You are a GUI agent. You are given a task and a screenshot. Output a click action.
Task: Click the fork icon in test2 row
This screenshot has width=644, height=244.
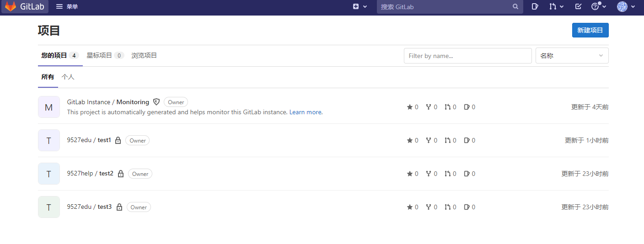[x=429, y=174]
